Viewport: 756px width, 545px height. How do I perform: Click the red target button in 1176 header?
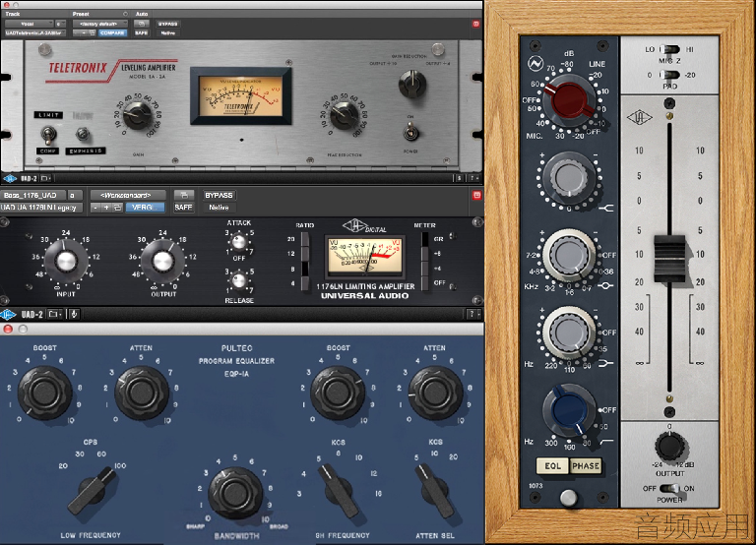pyautogui.click(x=476, y=195)
